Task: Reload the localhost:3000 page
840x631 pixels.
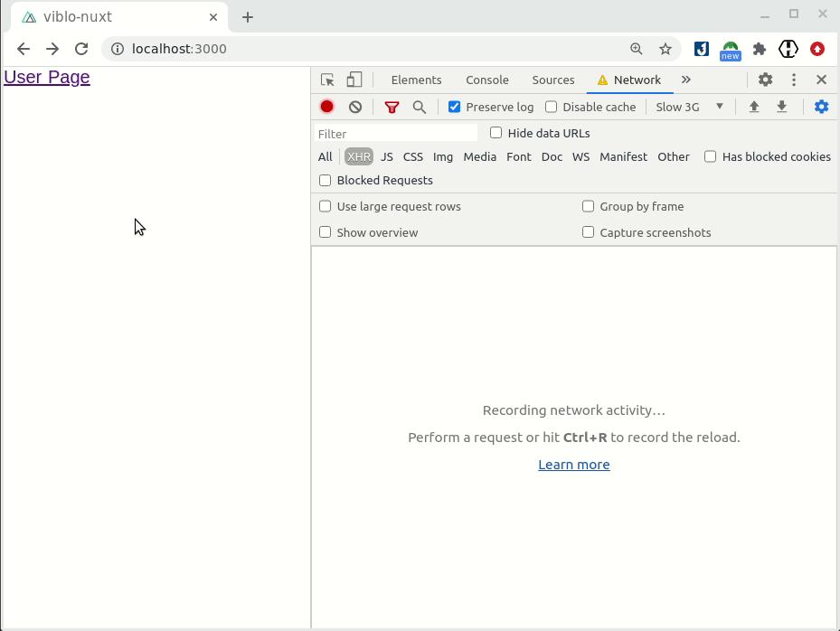Action: click(x=81, y=49)
